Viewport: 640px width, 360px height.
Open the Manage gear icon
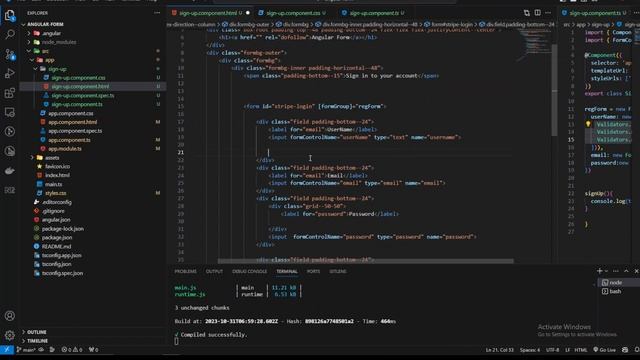click(10, 335)
